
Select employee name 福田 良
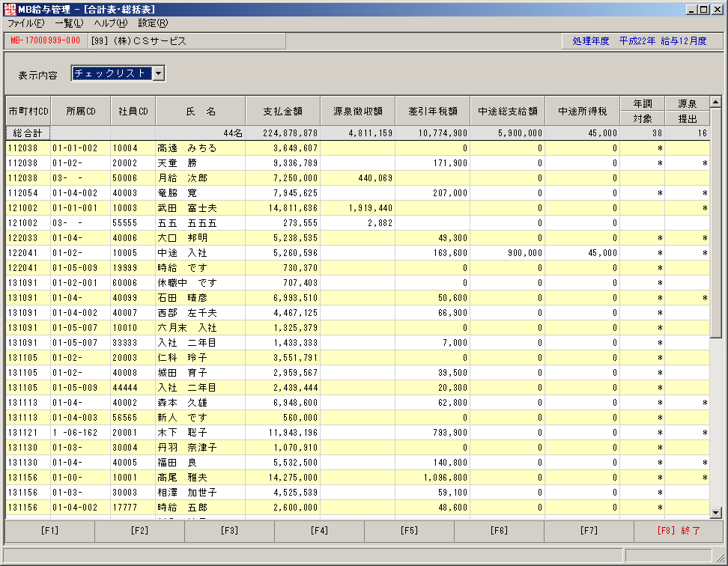177,463
